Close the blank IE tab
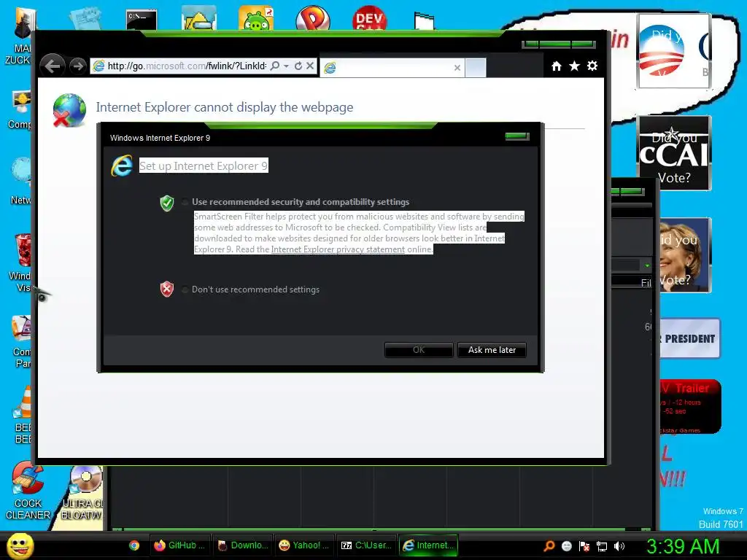This screenshot has height=560, width=747. click(x=457, y=68)
